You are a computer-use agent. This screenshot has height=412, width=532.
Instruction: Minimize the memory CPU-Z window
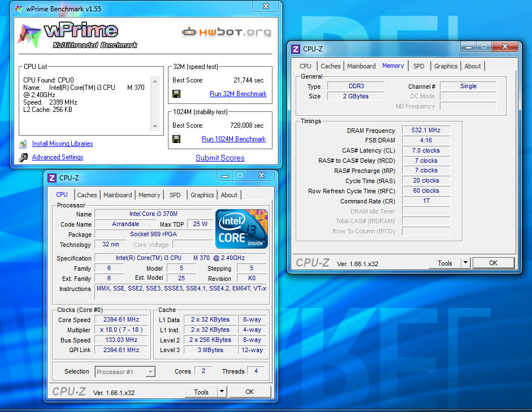click(469, 47)
